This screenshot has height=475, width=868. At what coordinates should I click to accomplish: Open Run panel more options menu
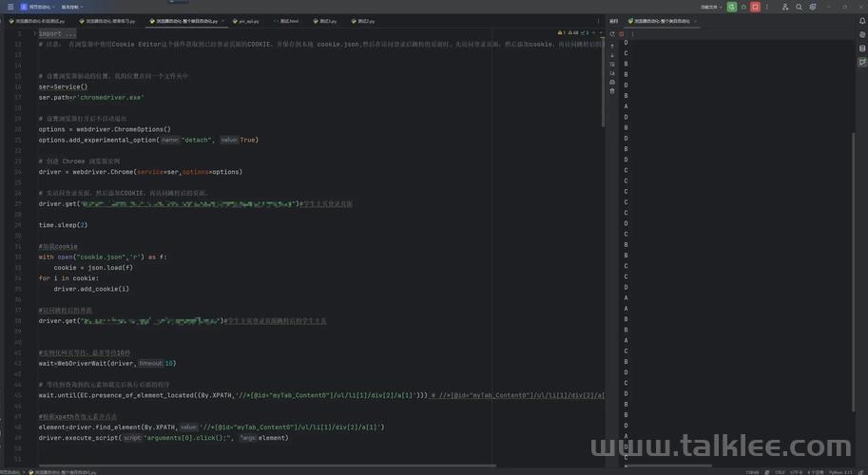point(632,34)
